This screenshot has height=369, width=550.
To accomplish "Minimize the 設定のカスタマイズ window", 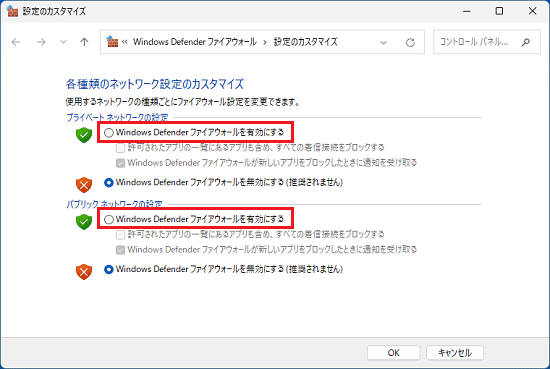I will click(x=467, y=11).
